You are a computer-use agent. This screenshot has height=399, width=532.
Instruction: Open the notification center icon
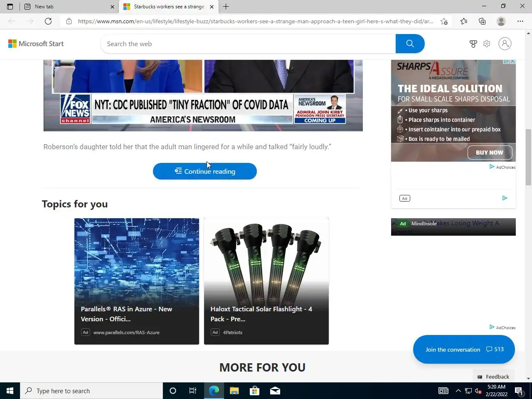coord(519,391)
